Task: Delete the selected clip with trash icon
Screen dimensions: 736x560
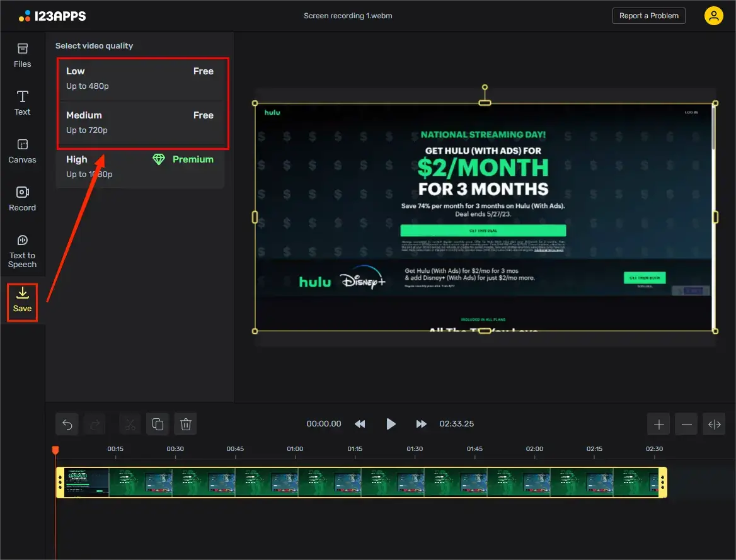Action: pyautogui.click(x=185, y=425)
